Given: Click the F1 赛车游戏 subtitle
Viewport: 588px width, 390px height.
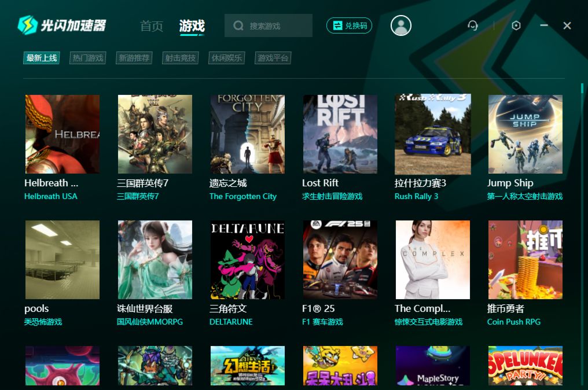Looking at the screenshot, I should coord(322,322).
